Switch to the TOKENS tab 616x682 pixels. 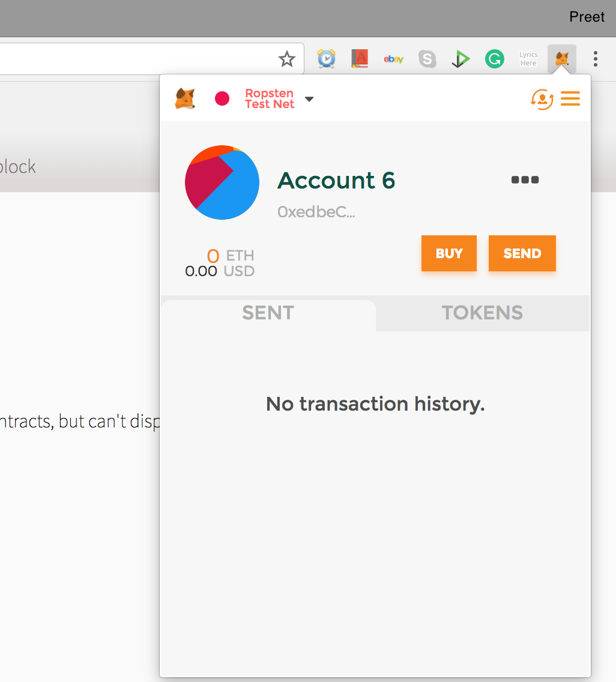(483, 313)
